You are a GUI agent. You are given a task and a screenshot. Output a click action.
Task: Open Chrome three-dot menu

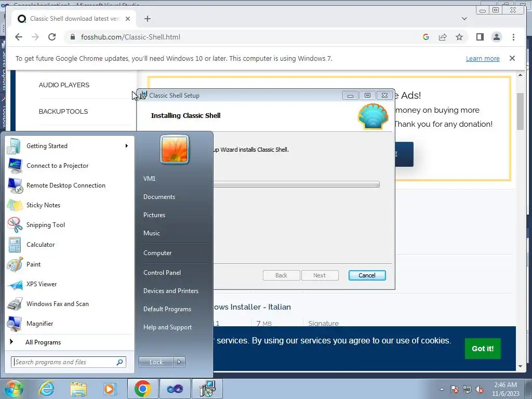(513, 37)
